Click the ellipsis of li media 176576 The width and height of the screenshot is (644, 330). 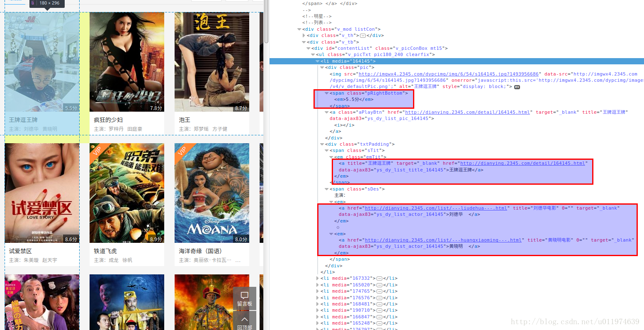pyautogui.click(x=379, y=298)
